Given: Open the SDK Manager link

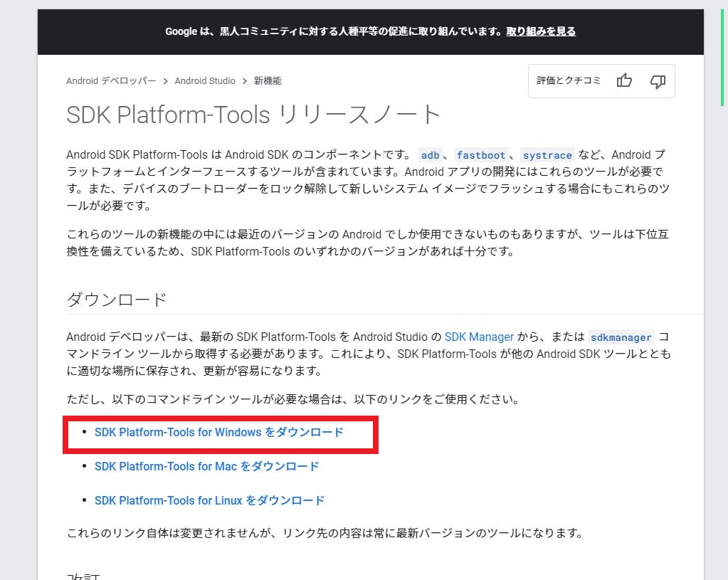Looking at the screenshot, I should point(479,337).
